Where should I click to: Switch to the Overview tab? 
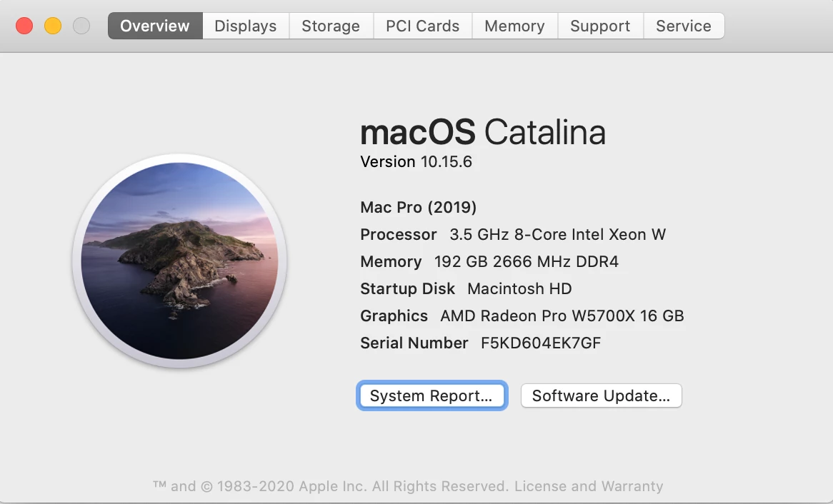pyautogui.click(x=155, y=26)
